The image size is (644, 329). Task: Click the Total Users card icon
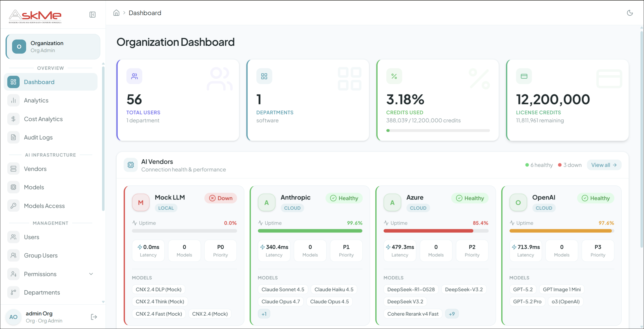(134, 76)
